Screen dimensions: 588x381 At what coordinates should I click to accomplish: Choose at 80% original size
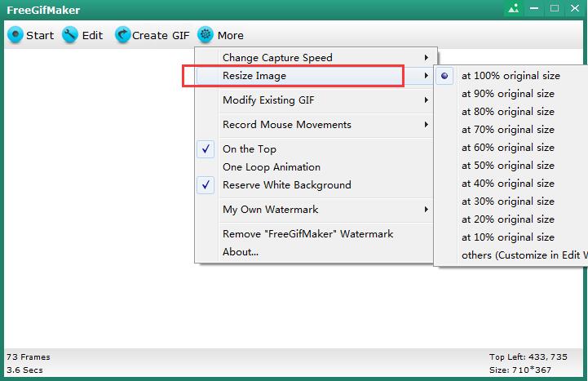[x=508, y=112]
